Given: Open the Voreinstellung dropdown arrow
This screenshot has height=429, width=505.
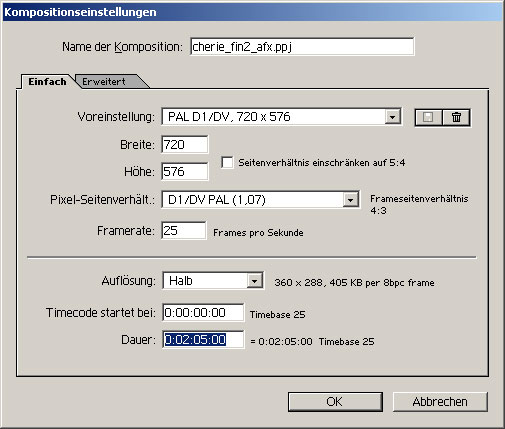Looking at the screenshot, I should pyautogui.click(x=392, y=117).
